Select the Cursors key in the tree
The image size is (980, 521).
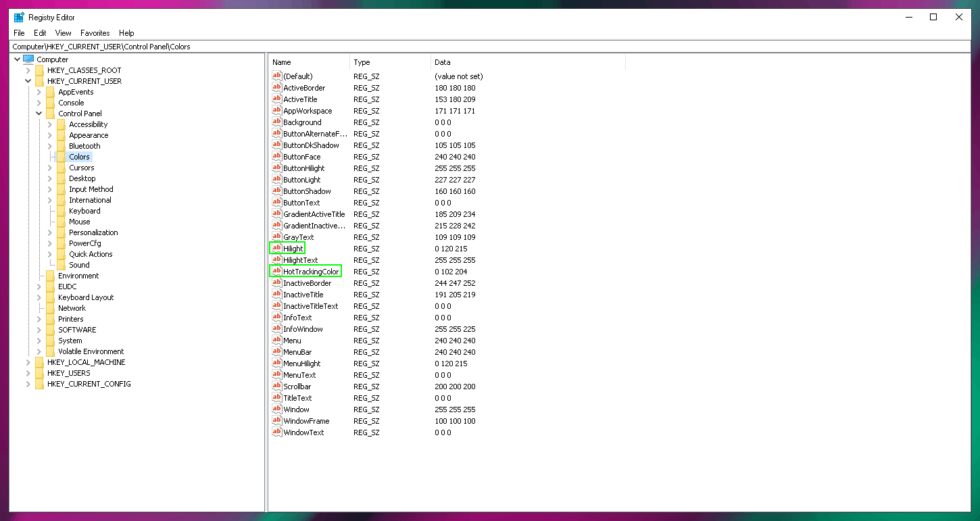82,168
